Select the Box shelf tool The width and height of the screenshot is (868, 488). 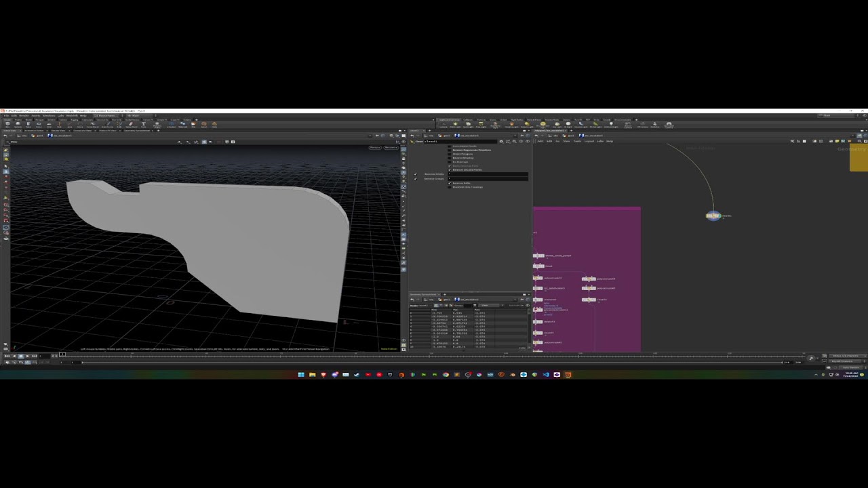(7, 124)
